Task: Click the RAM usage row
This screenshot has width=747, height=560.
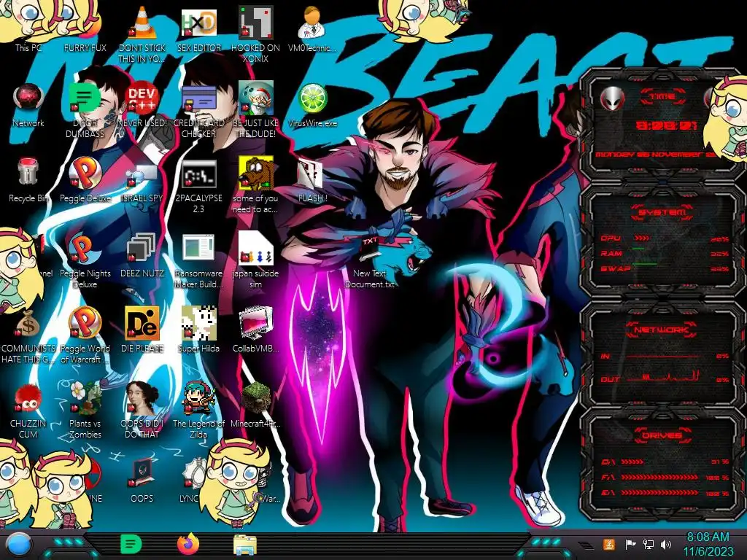Action: pyautogui.click(x=665, y=254)
